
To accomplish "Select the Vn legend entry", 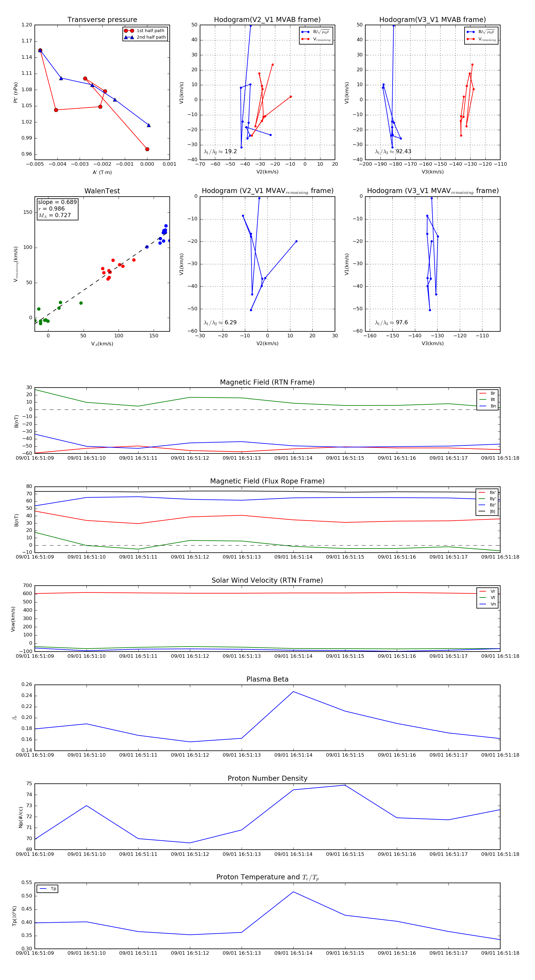I will 487,604.
